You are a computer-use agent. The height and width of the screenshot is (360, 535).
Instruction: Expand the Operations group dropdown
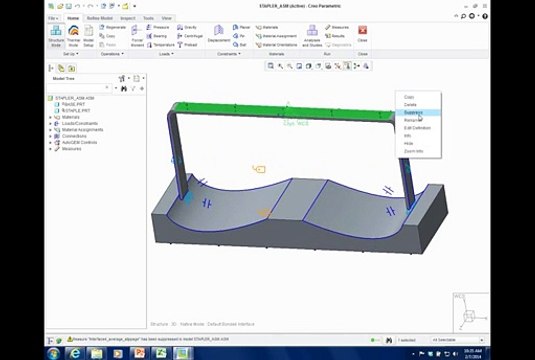112,54
